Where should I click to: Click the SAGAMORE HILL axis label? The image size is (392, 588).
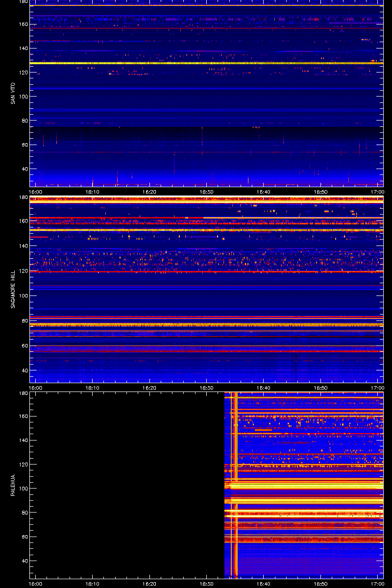click(13, 289)
